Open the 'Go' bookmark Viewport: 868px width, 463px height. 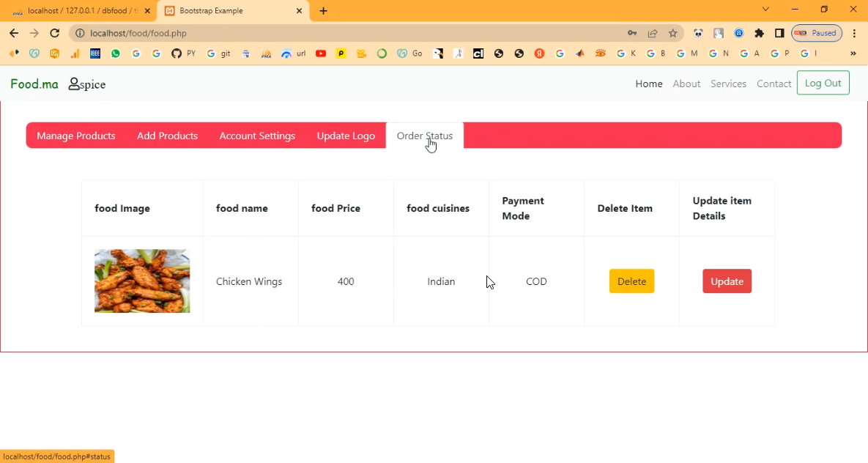[x=409, y=53]
